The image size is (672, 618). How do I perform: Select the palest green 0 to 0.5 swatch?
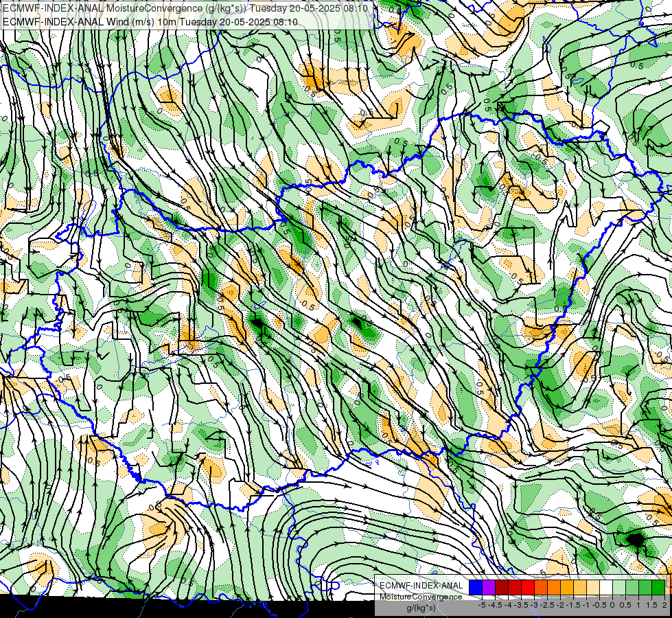click(619, 588)
